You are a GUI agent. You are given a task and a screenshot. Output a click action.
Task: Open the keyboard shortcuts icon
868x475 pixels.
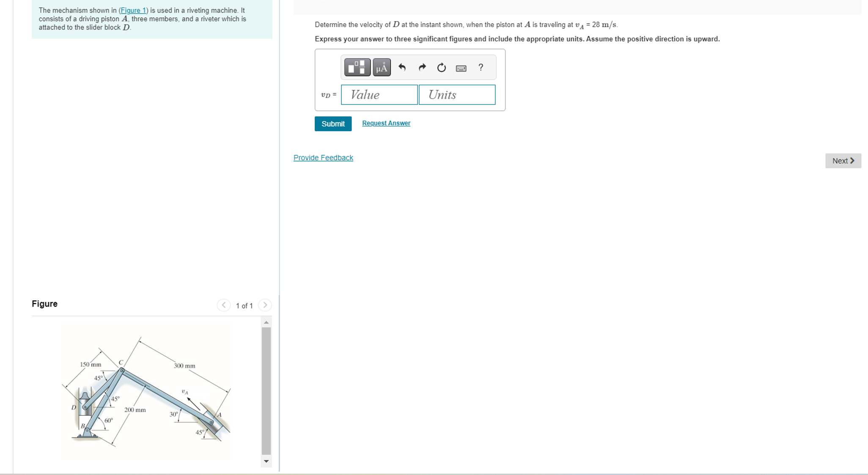pos(461,68)
